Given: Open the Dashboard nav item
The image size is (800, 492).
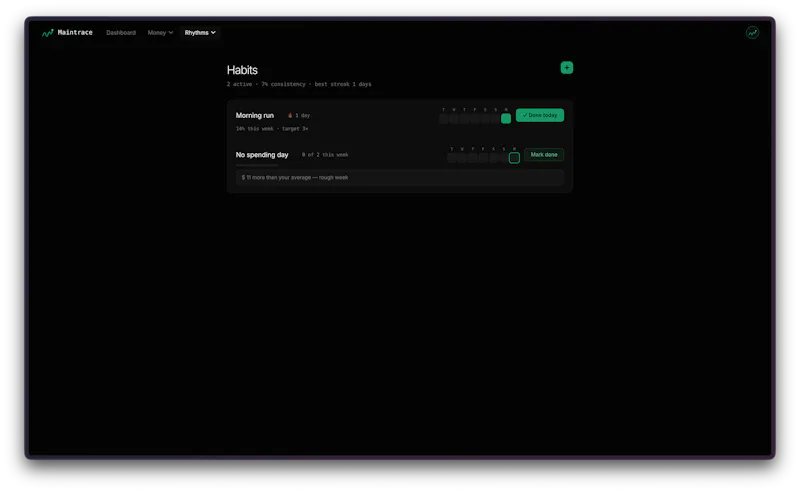Looking at the screenshot, I should click(121, 33).
